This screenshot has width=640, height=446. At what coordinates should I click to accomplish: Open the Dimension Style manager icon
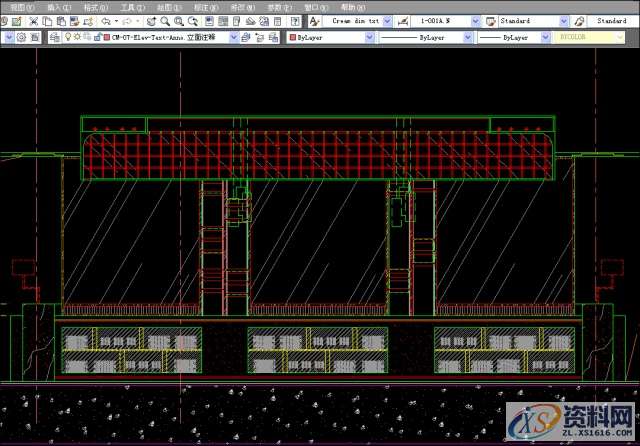(401, 21)
